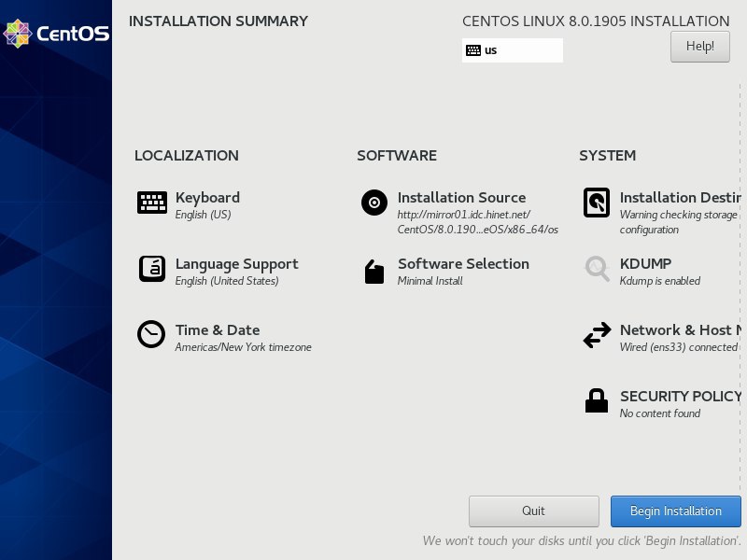Open the SECURITY POLICY heading
747x560 pixels.
(681, 396)
